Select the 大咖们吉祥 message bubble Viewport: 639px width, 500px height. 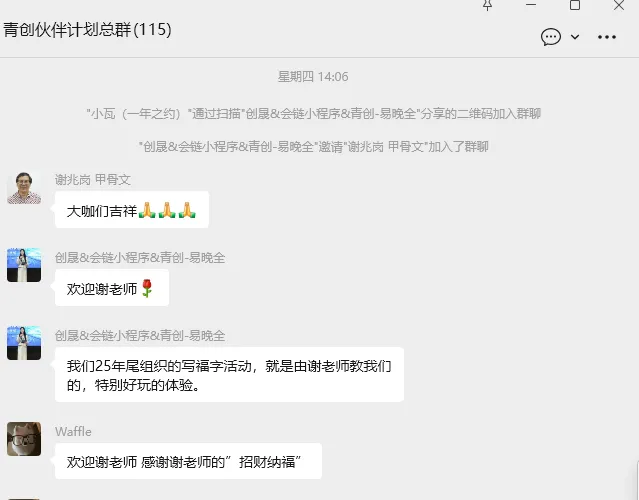(132, 210)
